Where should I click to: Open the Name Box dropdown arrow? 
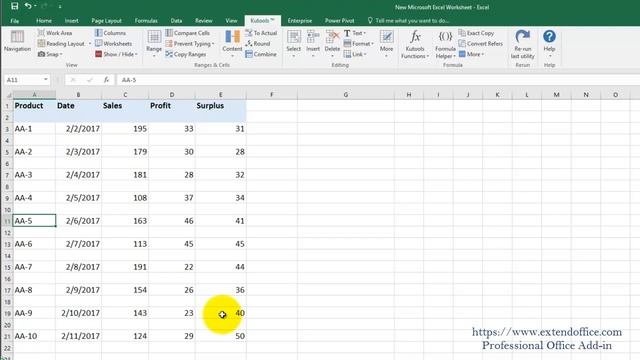46,80
